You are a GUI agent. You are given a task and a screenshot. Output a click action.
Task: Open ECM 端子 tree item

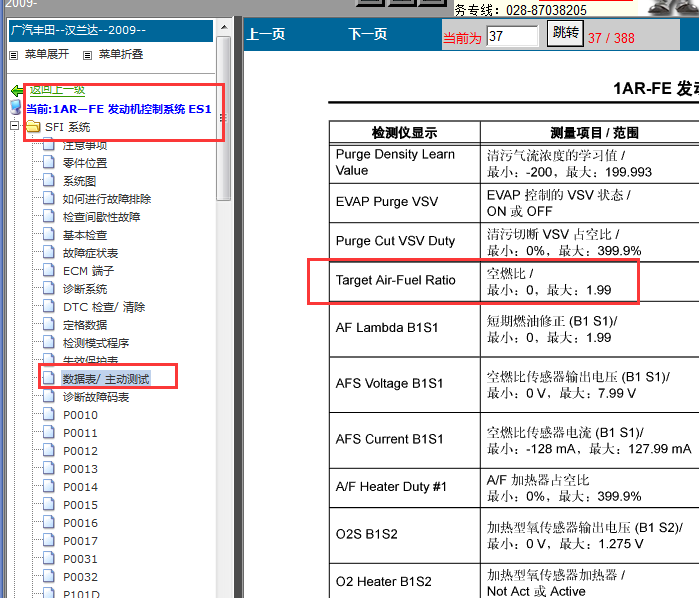coord(89,271)
